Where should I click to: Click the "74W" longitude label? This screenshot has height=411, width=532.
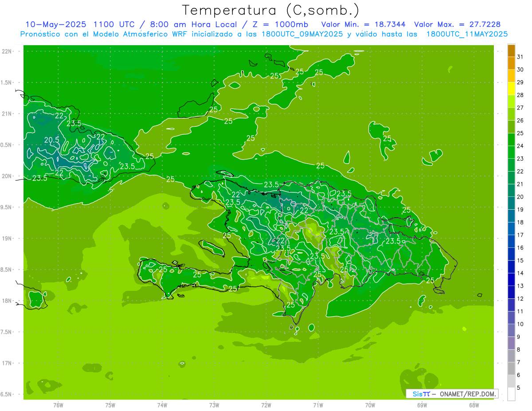coord(162,405)
